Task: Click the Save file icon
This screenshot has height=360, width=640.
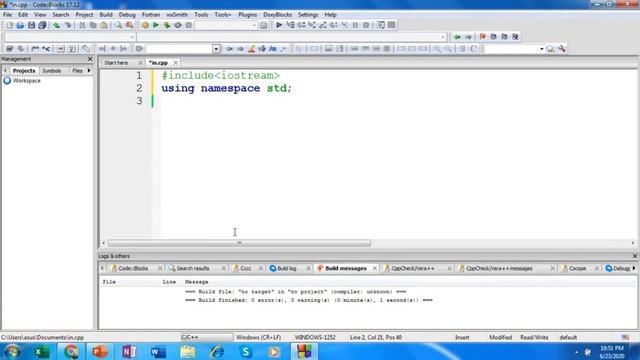Action: point(31,25)
